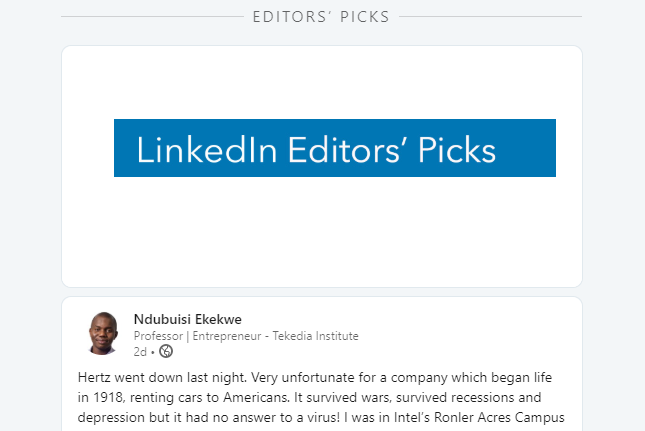Image resolution: width=645 pixels, height=431 pixels.
Task: Click the word "Editors'" in the blue banner
Action: [346, 149]
